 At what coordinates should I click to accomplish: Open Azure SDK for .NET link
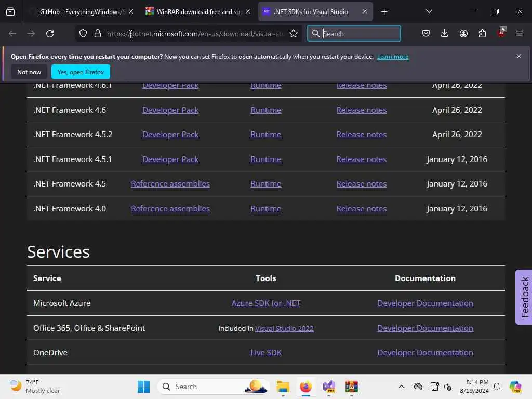pyautogui.click(x=266, y=303)
